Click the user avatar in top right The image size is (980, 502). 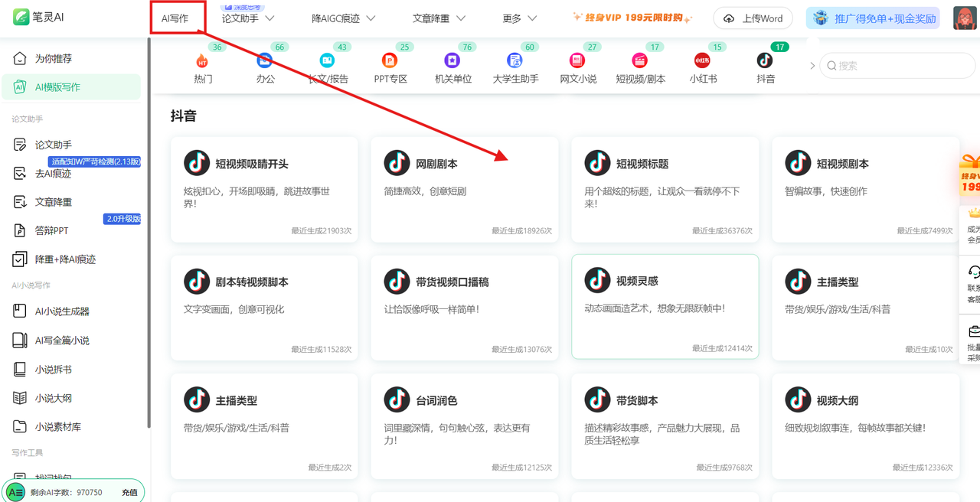pyautogui.click(x=965, y=18)
